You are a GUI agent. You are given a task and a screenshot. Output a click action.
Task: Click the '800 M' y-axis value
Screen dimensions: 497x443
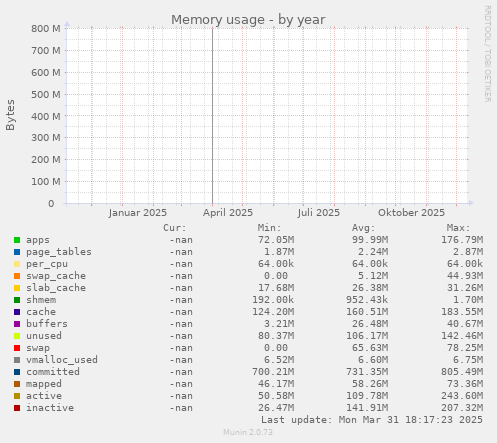tap(46, 29)
